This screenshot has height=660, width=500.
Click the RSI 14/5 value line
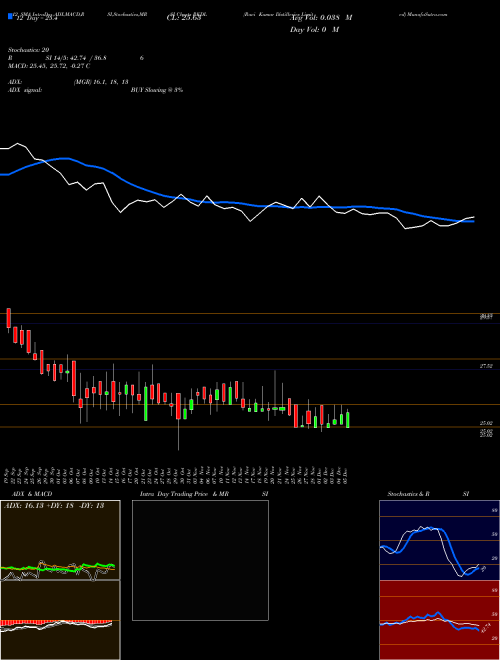pyautogui.click(x=76, y=58)
